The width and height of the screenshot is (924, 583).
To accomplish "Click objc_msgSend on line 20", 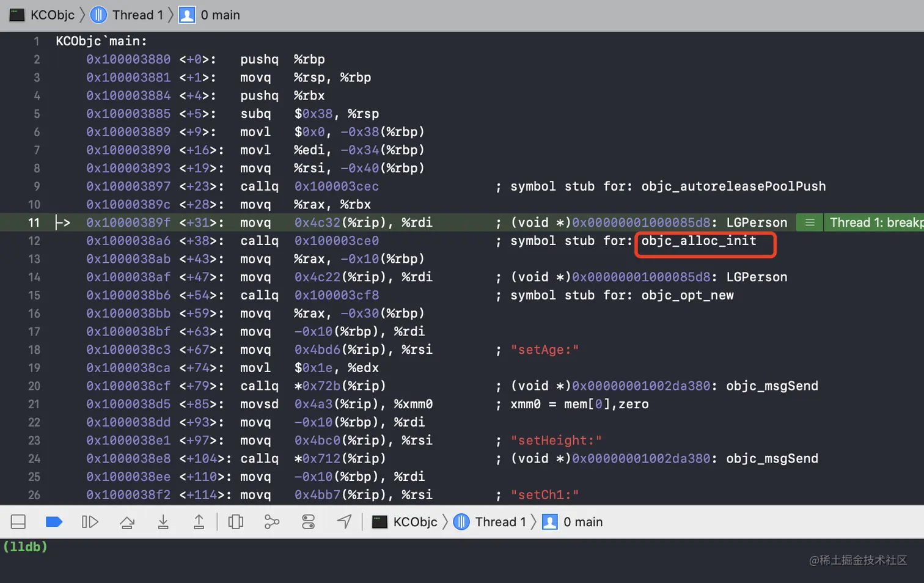I will click(772, 386).
